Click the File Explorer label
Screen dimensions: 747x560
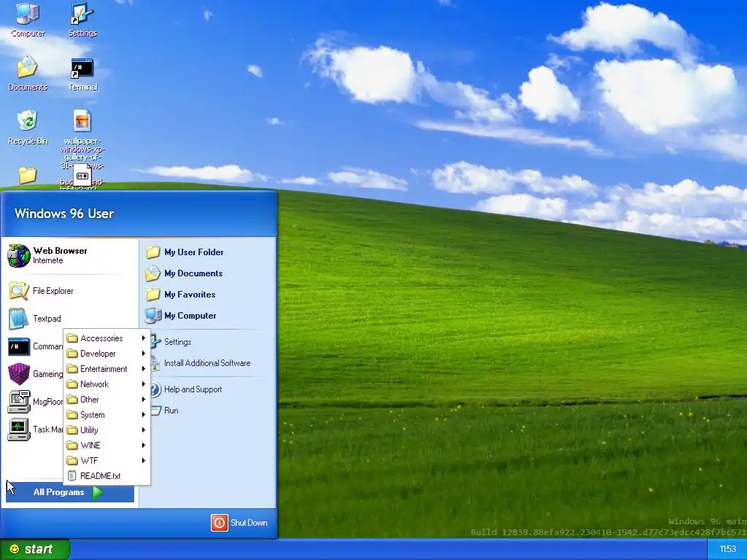[x=53, y=291]
